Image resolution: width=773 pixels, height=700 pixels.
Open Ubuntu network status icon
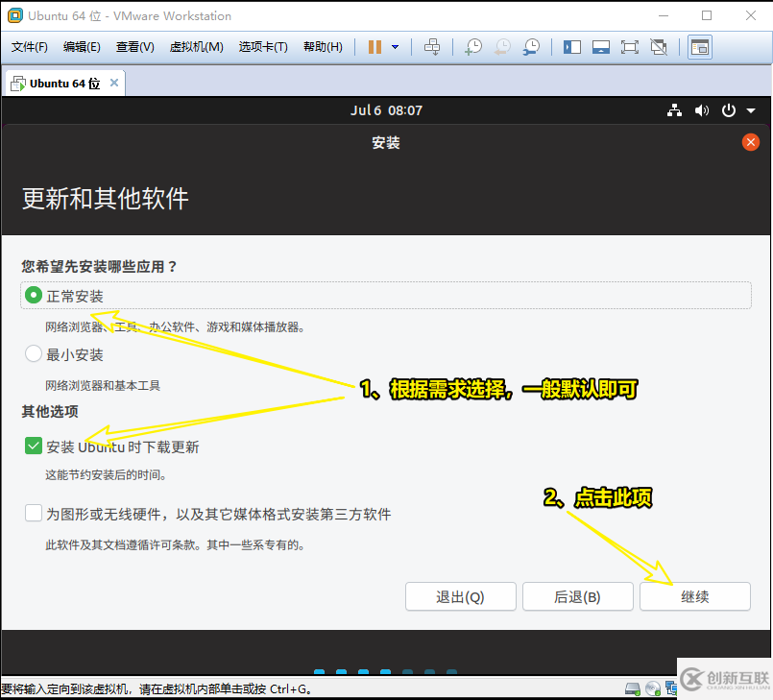(674, 110)
